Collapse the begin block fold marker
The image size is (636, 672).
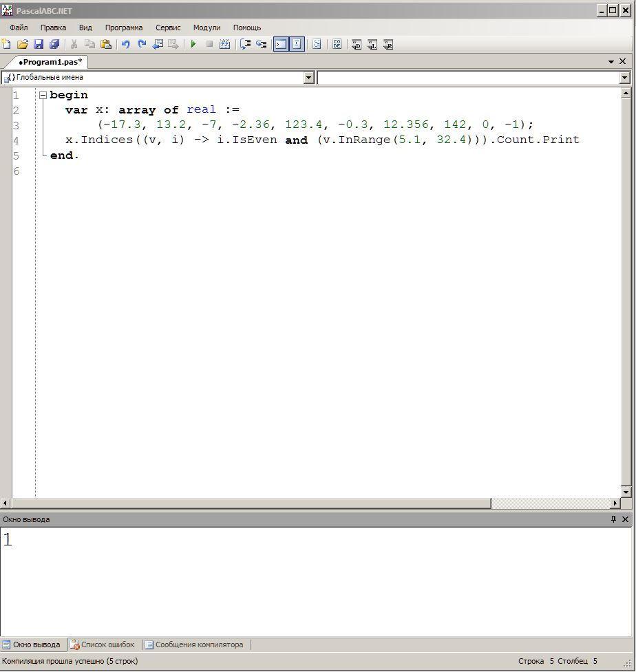click(x=43, y=95)
